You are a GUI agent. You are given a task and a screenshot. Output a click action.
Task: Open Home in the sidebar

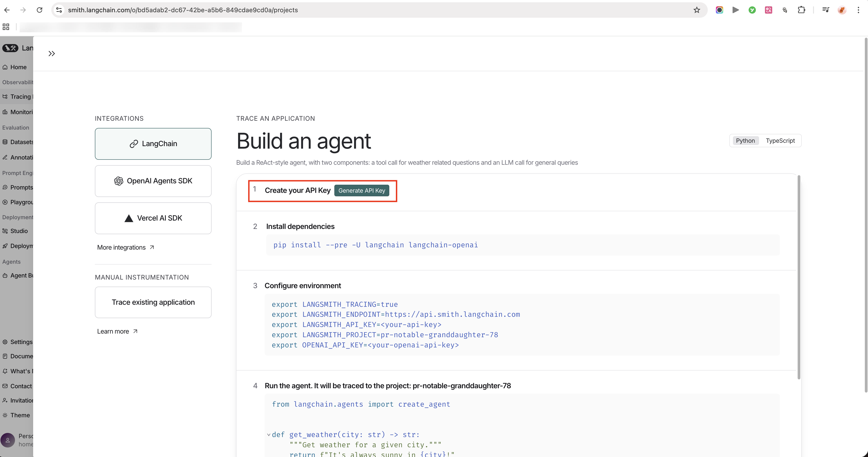coord(17,67)
